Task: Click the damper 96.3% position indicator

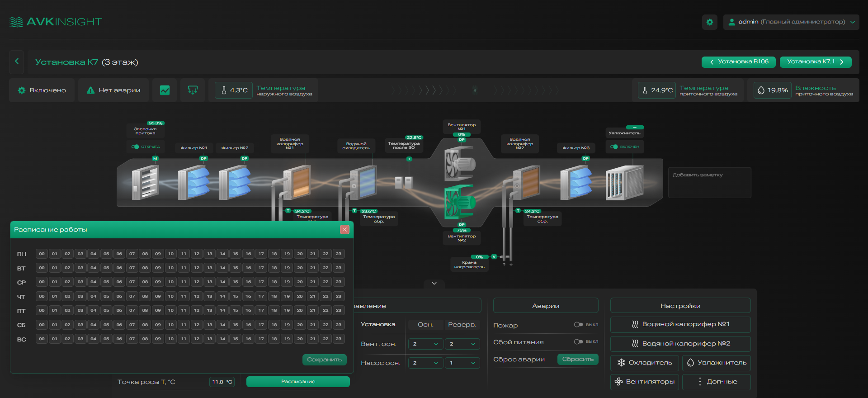Action: tap(156, 123)
